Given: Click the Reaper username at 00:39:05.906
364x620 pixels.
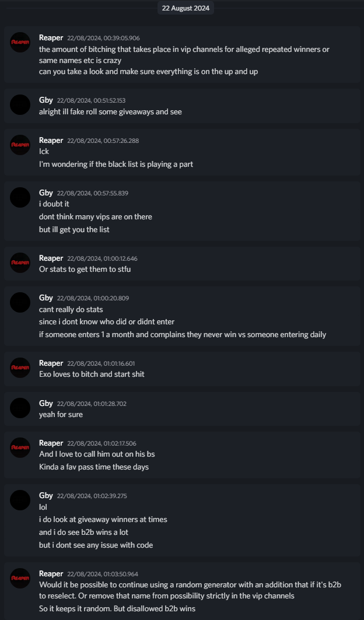Looking at the screenshot, I should pos(51,37).
